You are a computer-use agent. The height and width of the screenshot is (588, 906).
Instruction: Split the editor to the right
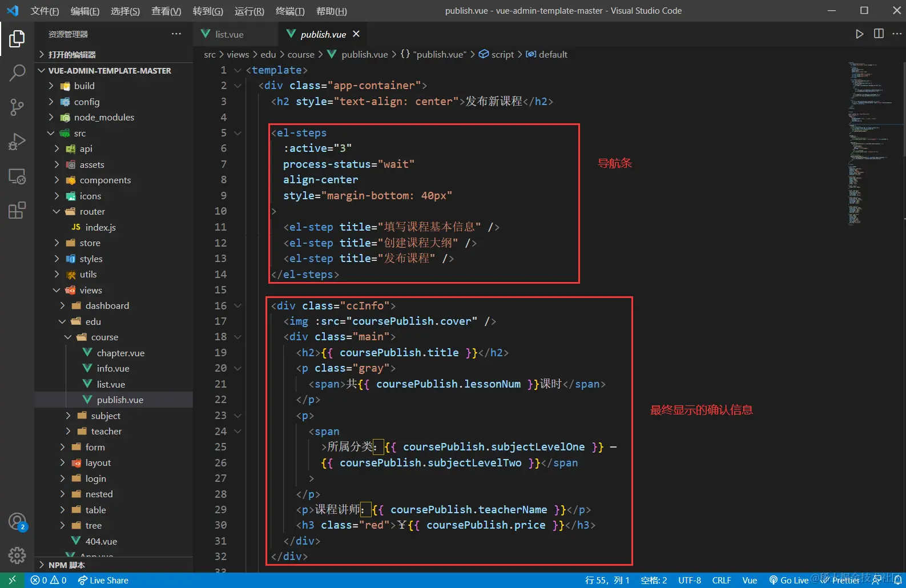tap(879, 34)
